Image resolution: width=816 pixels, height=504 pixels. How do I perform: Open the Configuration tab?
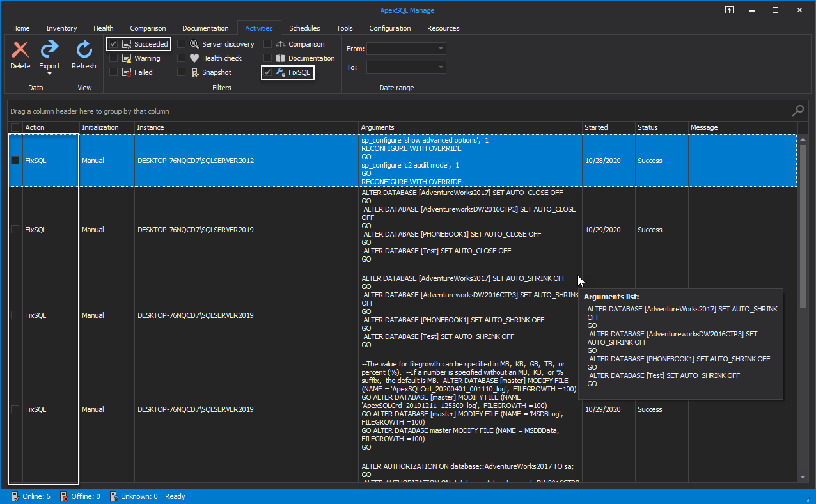click(390, 28)
